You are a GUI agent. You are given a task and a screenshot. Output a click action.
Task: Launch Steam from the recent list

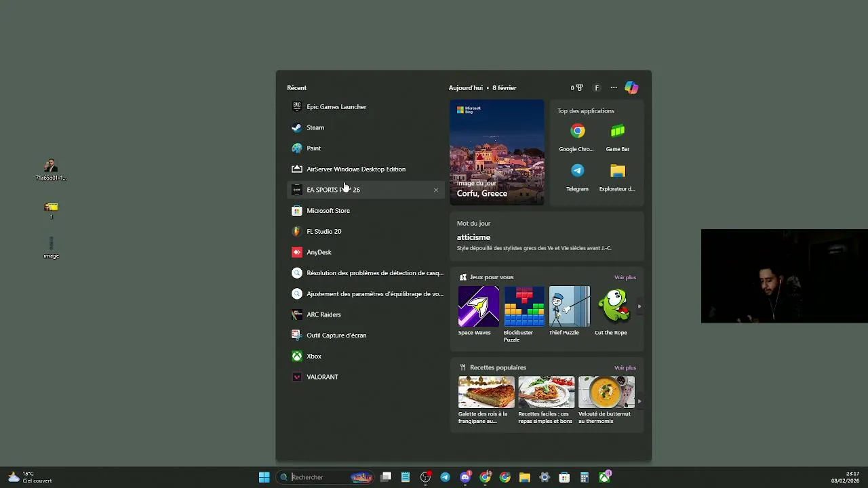coord(366,127)
